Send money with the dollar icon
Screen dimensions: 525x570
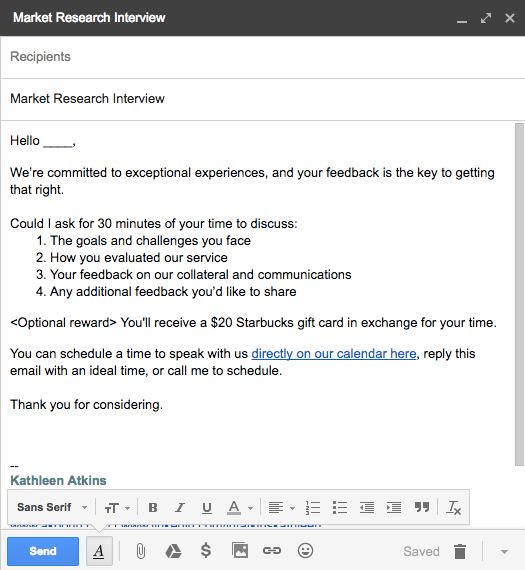[206, 551]
